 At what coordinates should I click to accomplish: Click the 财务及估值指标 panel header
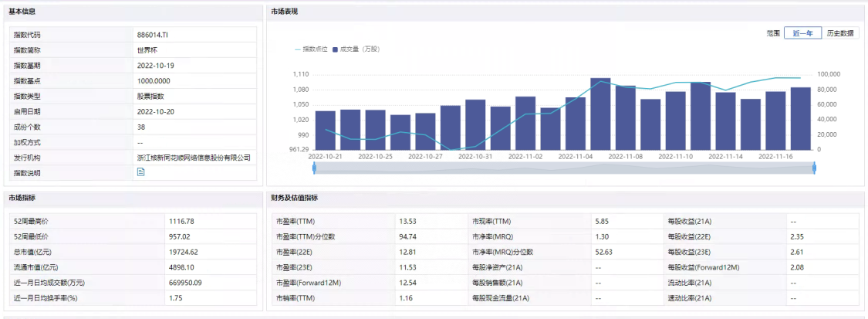294,198
